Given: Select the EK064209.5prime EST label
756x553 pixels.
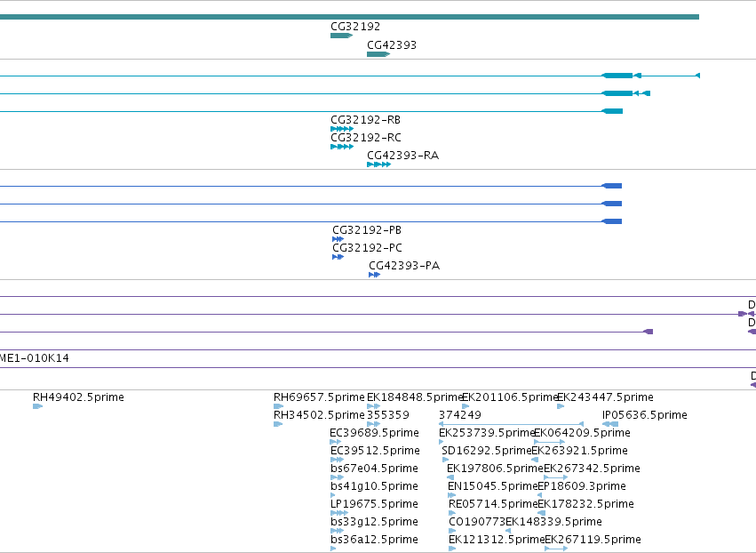Looking at the screenshot, I should [583, 433].
